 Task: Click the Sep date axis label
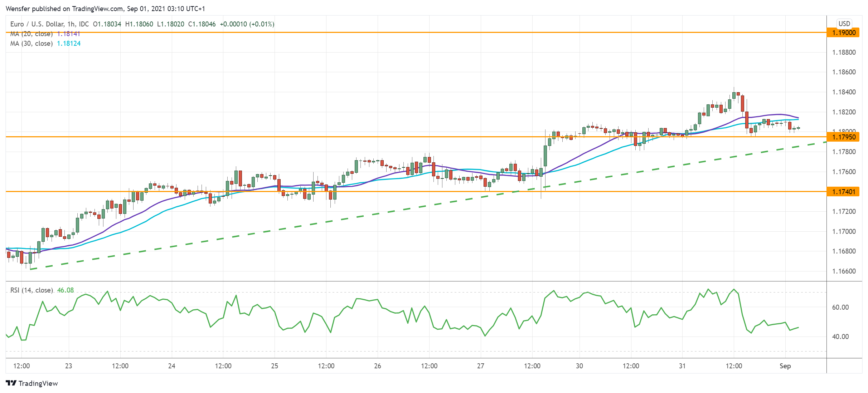(785, 366)
